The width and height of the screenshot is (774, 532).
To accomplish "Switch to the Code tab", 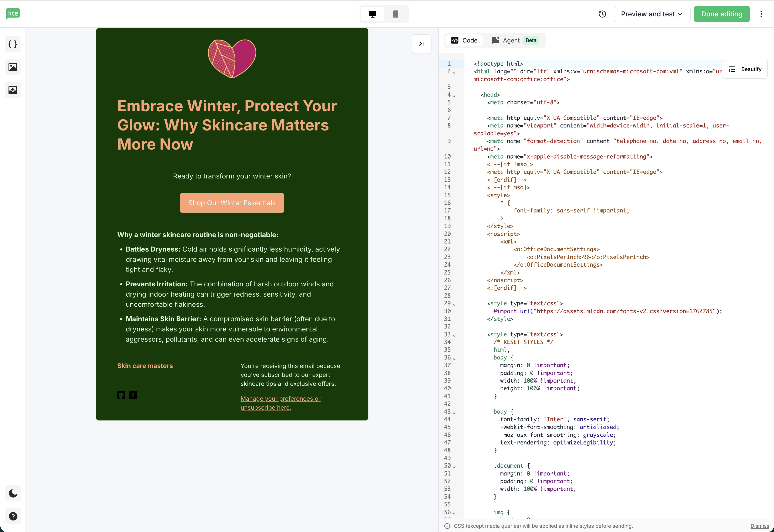I will point(464,40).
